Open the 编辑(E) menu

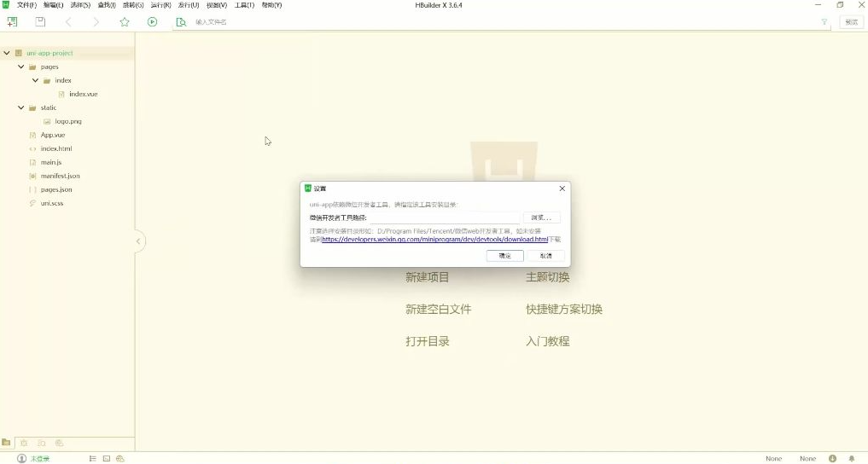click(53, 5)
